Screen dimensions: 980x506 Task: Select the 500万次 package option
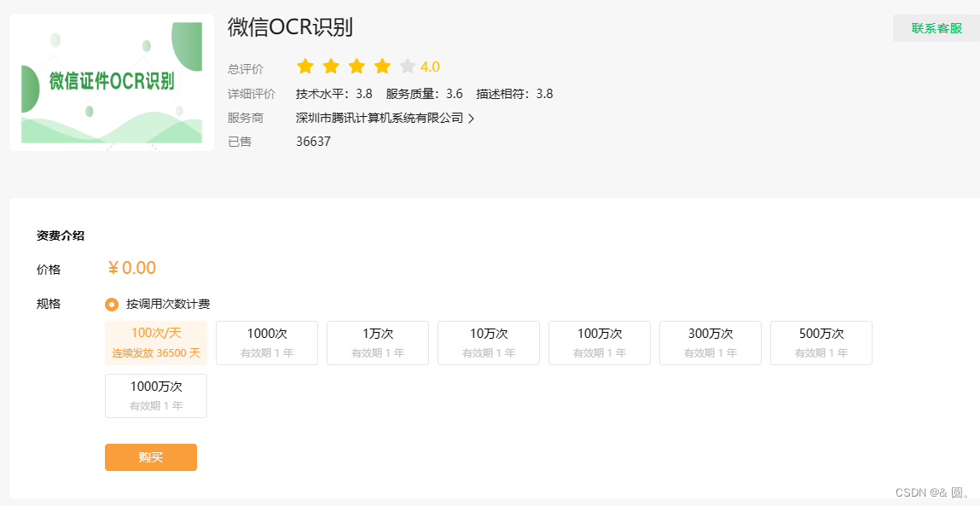(x=821, y=343)
